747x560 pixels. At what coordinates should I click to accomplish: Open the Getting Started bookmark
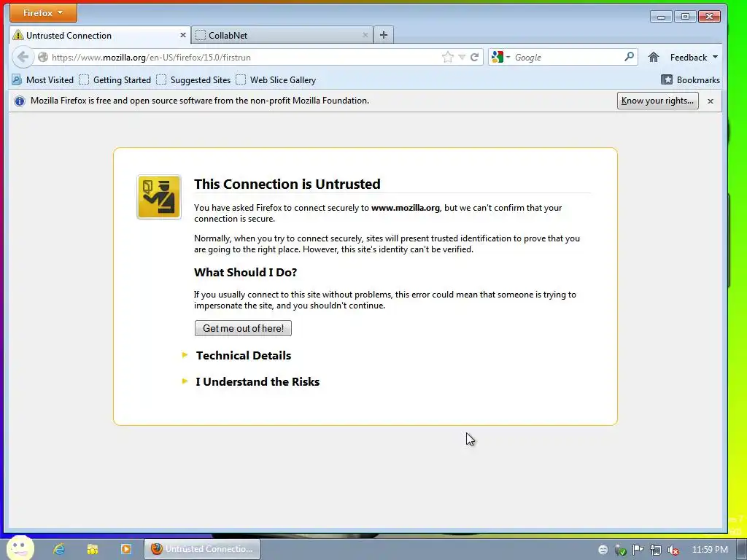point(115,80)
